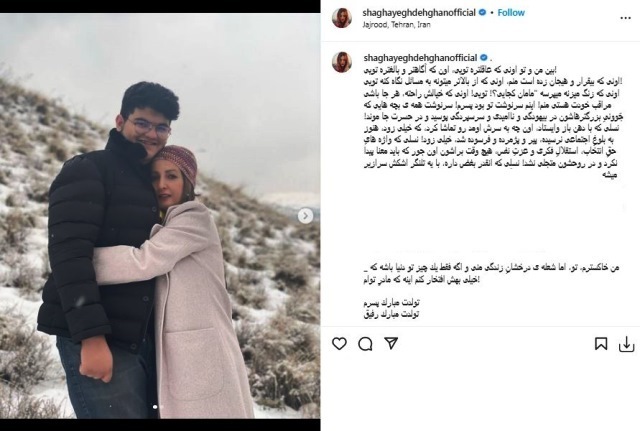Viewport: 640px width, 431px height.
Task: Click the birthday wish text at the caption's end
Action: (391, 309)
